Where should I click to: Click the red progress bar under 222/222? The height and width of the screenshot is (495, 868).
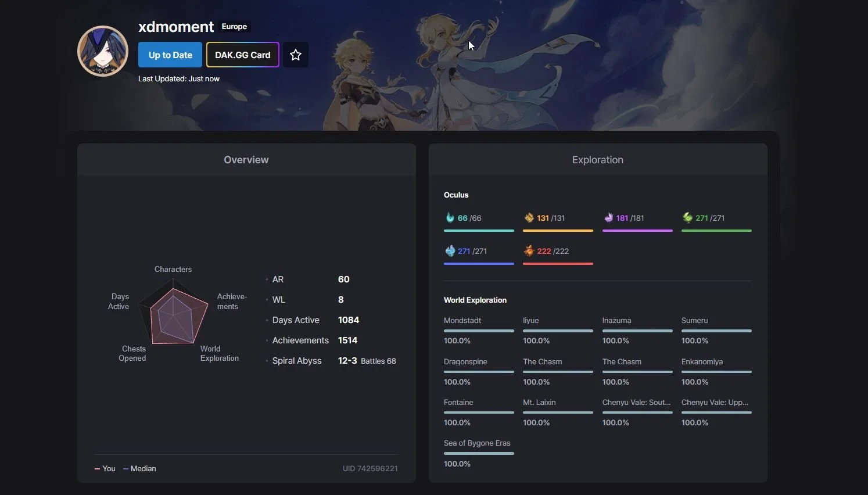pyautogui.click(x=558, y=264)
